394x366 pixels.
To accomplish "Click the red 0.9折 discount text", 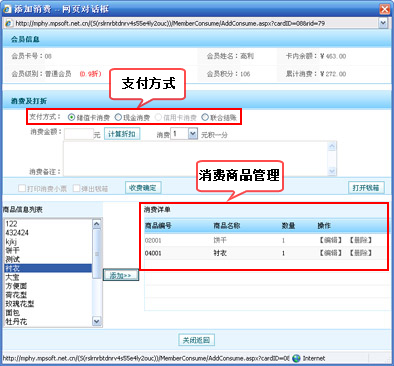I will (90, 74).
